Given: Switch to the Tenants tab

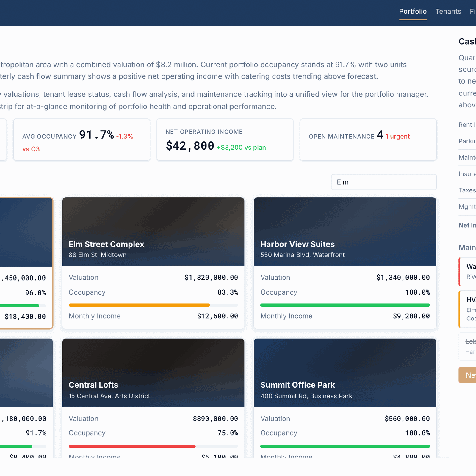Looking at the screenshot, I should click(448, 11).
